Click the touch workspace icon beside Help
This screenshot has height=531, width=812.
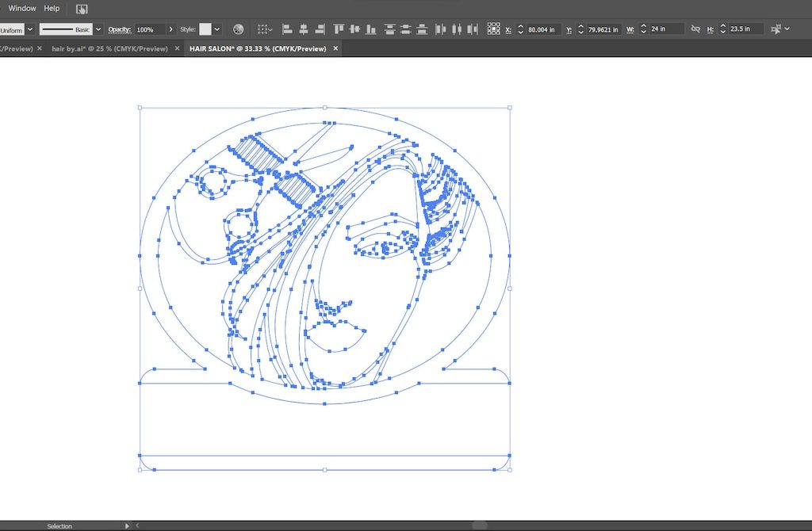pos(82,9)
